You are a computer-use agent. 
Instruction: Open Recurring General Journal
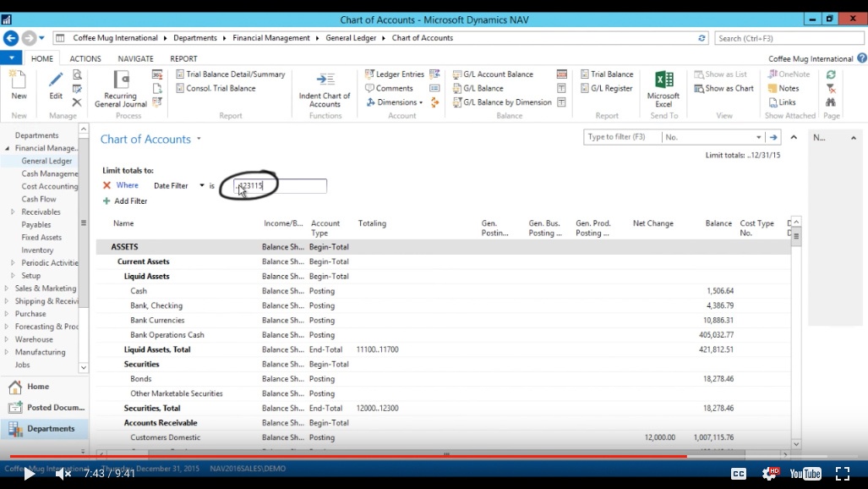coord(121,89)
